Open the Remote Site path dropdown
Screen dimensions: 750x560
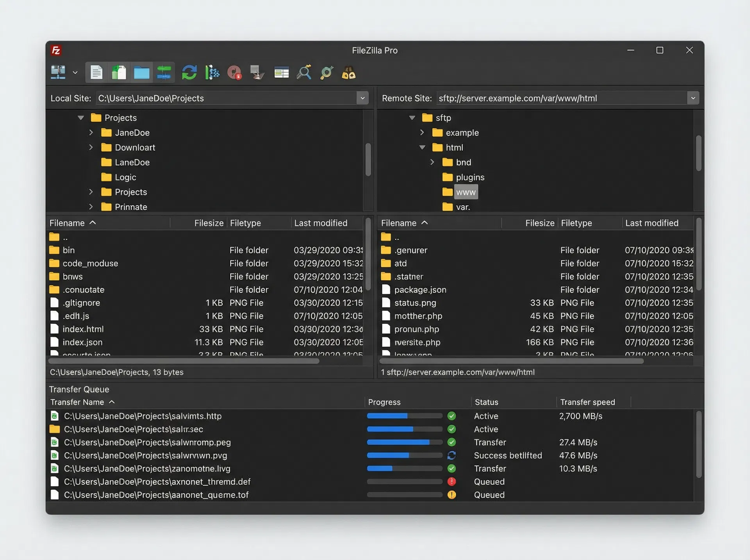[x=693, y=98]
